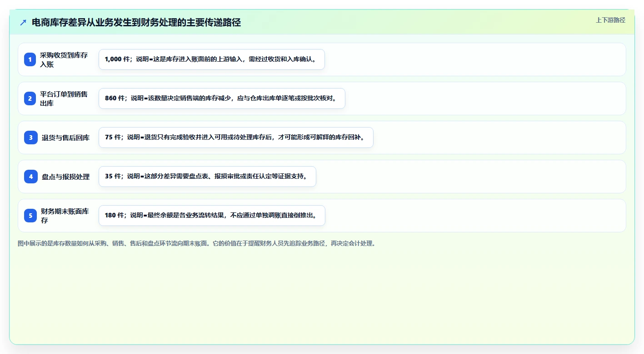Viewport: 644px width, 354px height.
Task: Open the 180 件 description box
Action: pyautogui.click(x=212, y=216)
